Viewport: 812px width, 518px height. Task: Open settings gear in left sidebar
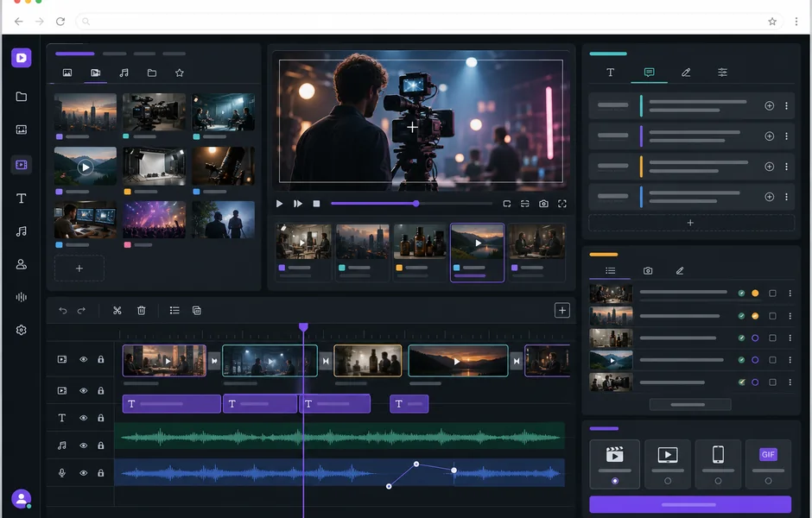(22, 330)
